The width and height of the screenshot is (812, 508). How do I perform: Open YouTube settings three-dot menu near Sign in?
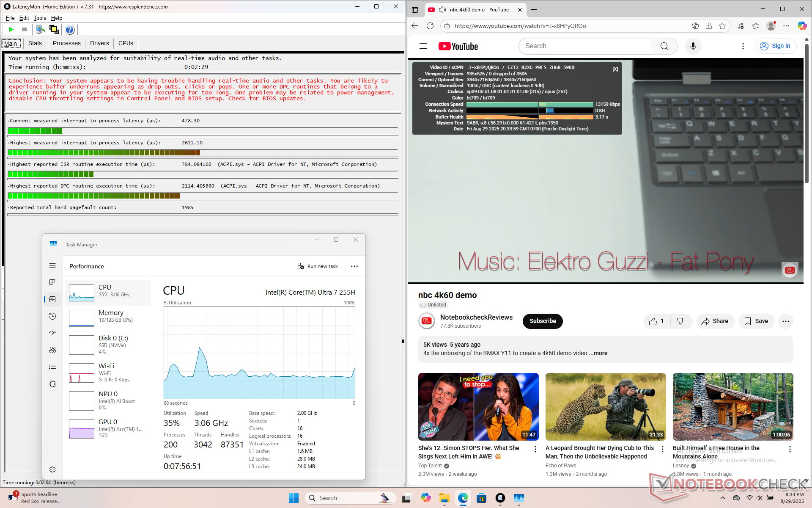(743, 46)
